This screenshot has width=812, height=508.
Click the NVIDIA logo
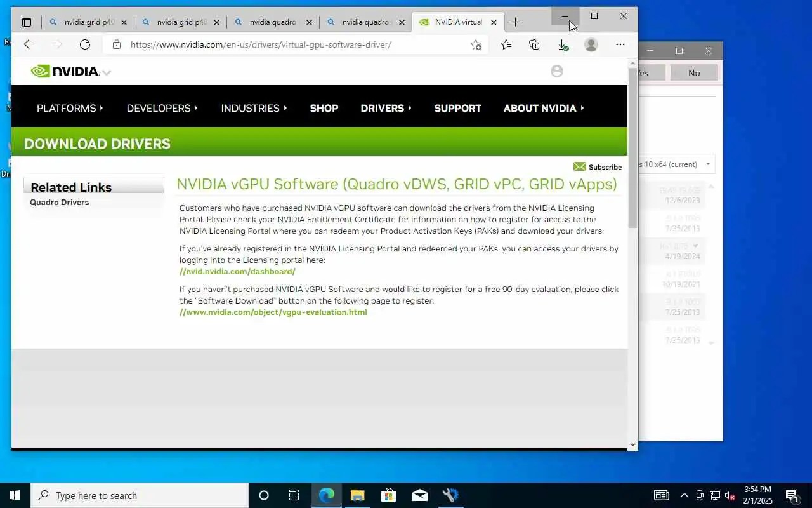pyautogui.click(x=65, y=71)
